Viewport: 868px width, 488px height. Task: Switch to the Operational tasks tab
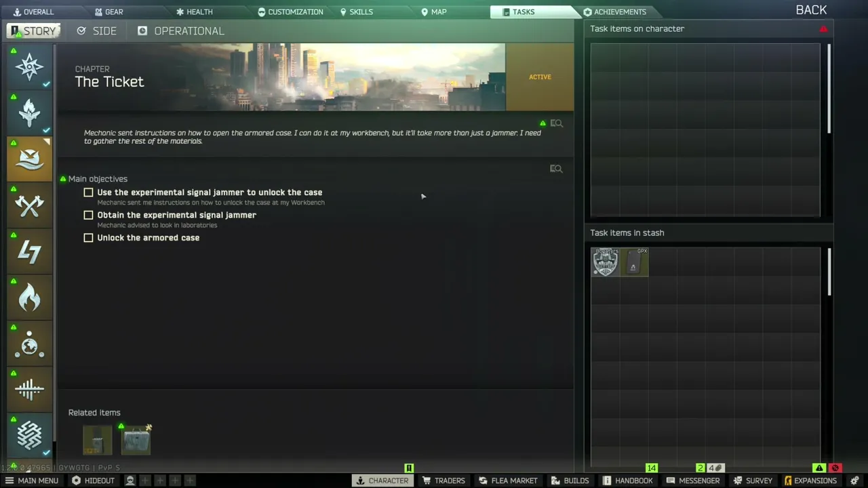pyautogui.click(x=181, y=31)
